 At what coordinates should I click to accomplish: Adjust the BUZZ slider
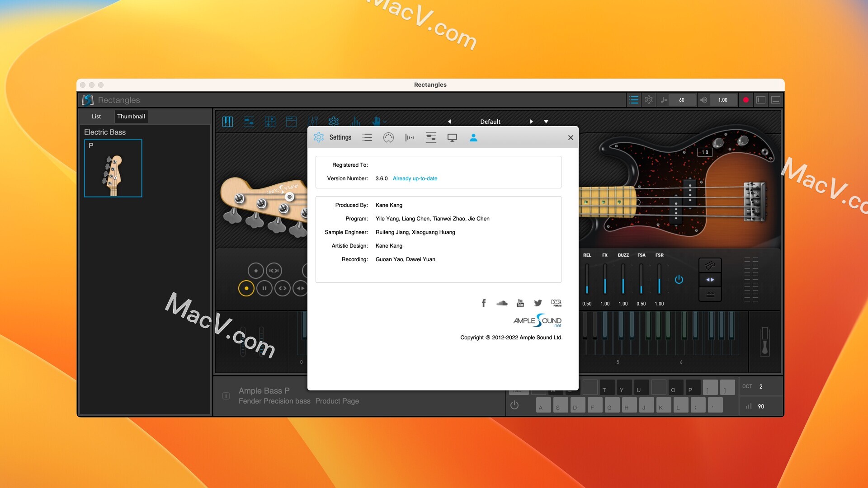623,279
